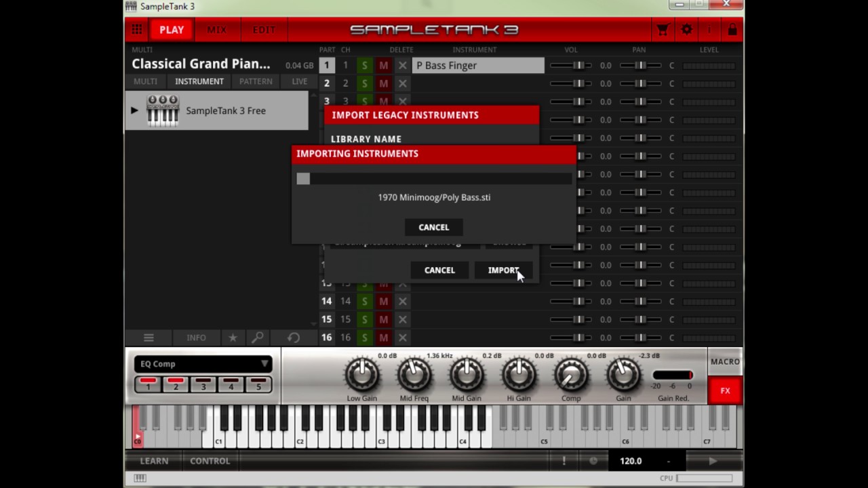Viewport: 868px width, 488px height.
Task: Click the Classical Grand Pian... multi name
Action: [x=201, y=64]
